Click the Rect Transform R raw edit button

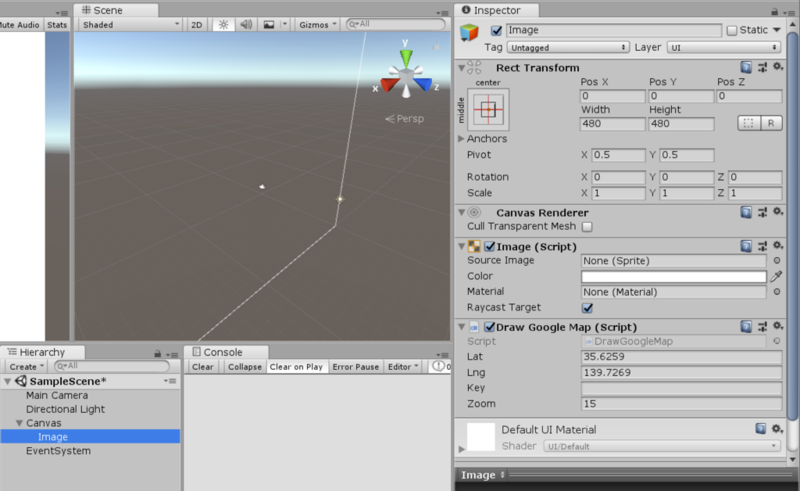tap(771, 123)
